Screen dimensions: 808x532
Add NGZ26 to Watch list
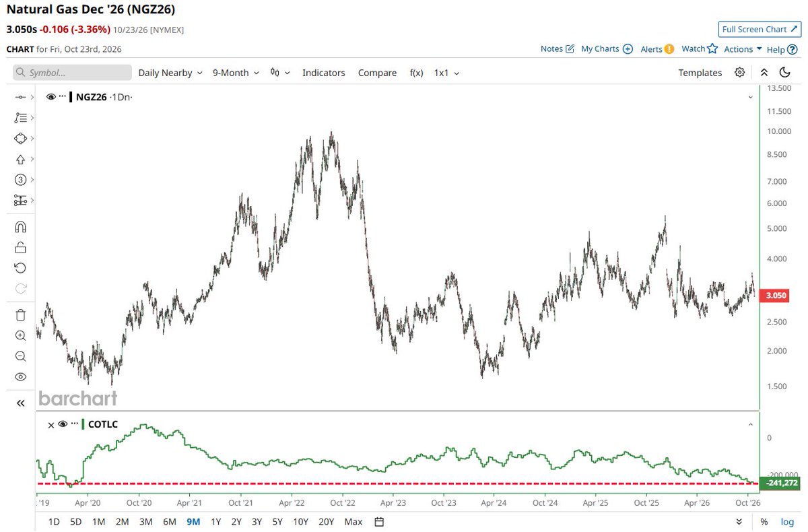tap(700, 48)
